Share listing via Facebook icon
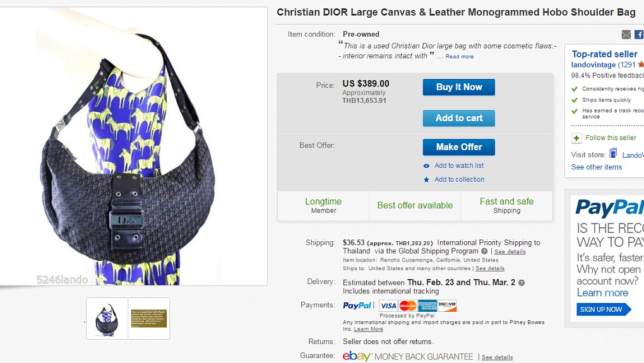Viewport: 644px width, 363px height. click(640, 35)
